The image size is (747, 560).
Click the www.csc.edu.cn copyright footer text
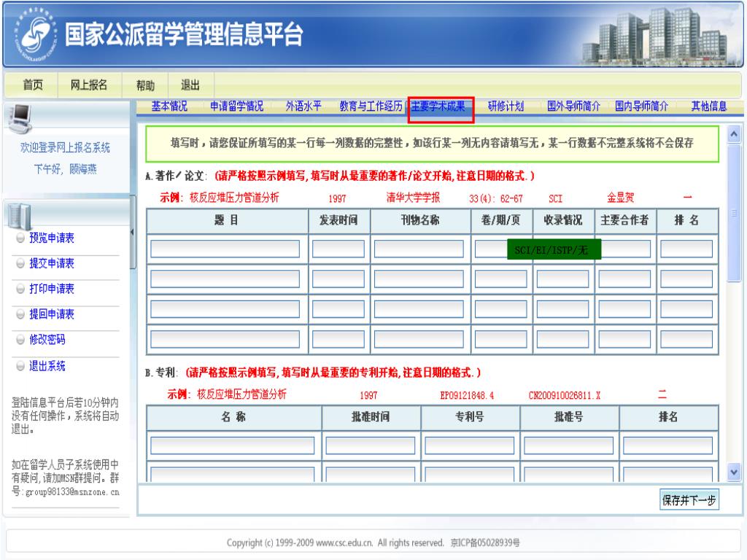tap(344, 542)
